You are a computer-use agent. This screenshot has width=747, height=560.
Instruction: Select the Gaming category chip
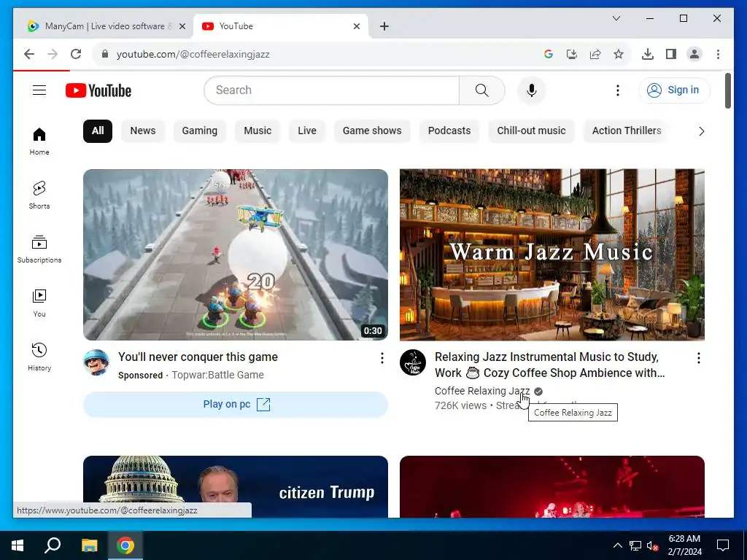coord(200,131)
